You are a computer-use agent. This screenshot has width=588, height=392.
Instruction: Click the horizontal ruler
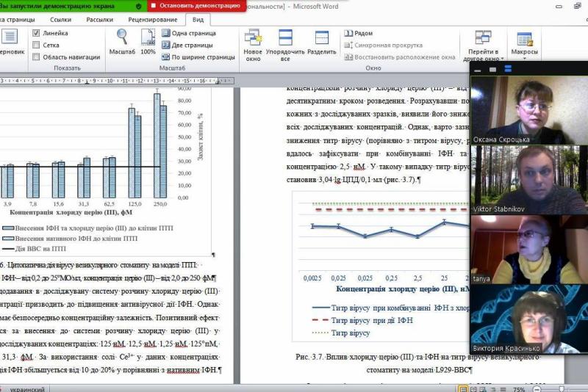pos(117,81)
